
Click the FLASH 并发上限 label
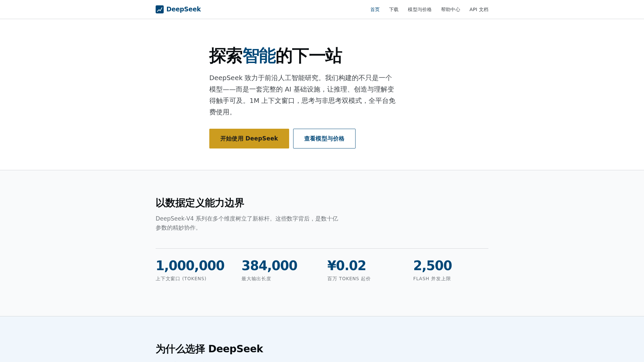click(x=432, y=279)
